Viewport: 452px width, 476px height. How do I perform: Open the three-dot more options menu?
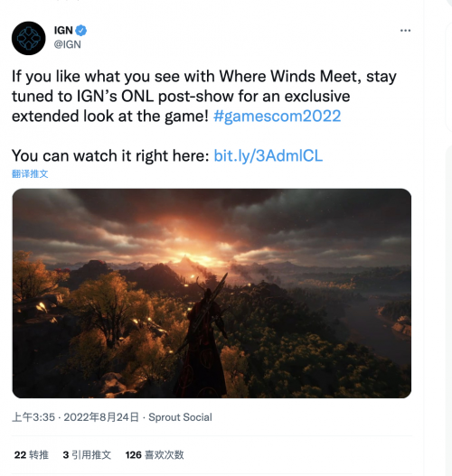(405, 31)
